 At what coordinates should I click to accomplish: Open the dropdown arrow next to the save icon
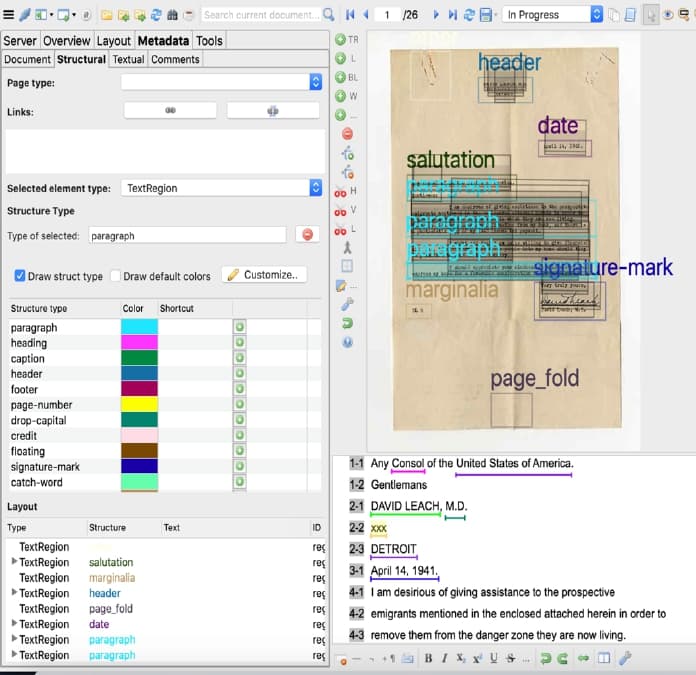496,15
